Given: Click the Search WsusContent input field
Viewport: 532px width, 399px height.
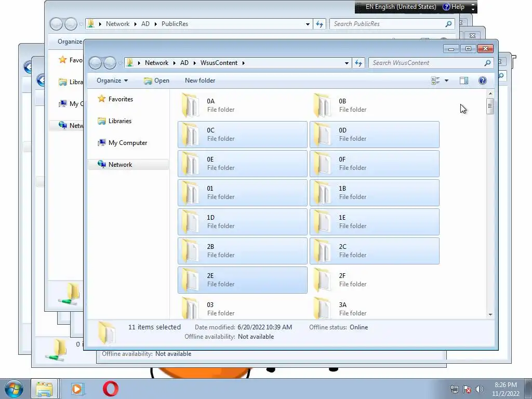Looking at the screenshot, I should coord(427,63).
